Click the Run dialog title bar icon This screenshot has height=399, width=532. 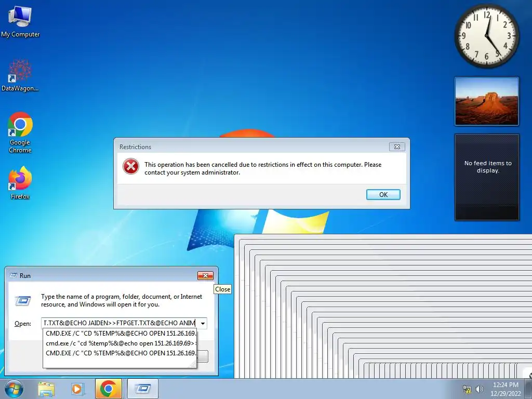pos(14,275)
